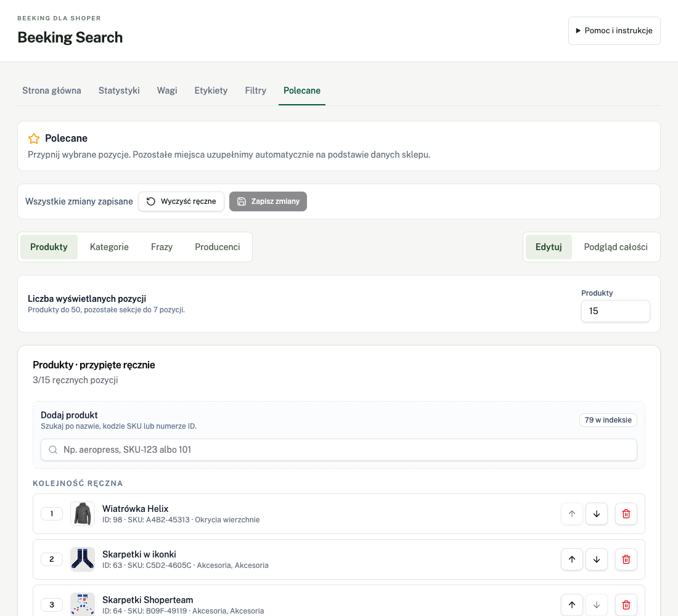Screen dimensions: 678x616
Task: Click ID: 63 SKU C5D2-4605C details
Action: click(x=185, y=565)
